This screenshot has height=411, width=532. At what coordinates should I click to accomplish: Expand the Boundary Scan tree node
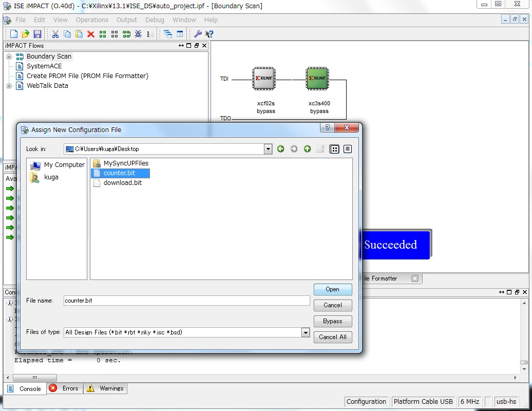pos(9,57)
